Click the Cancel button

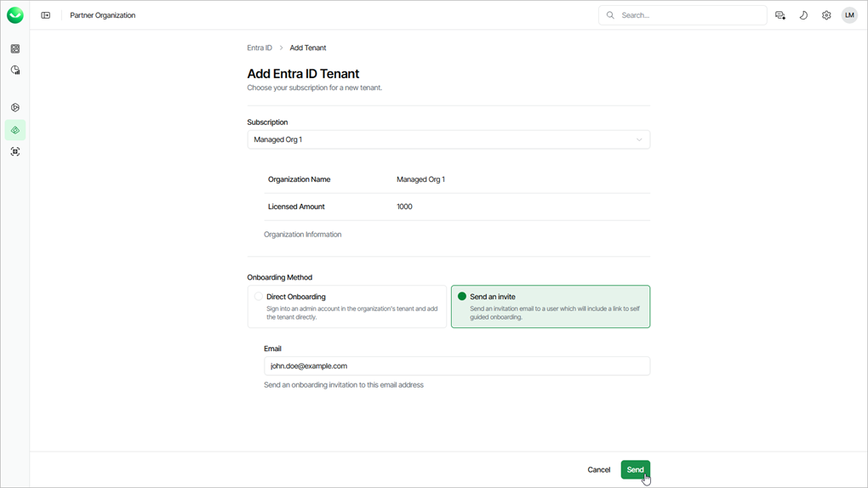click(x=598, y=469)
